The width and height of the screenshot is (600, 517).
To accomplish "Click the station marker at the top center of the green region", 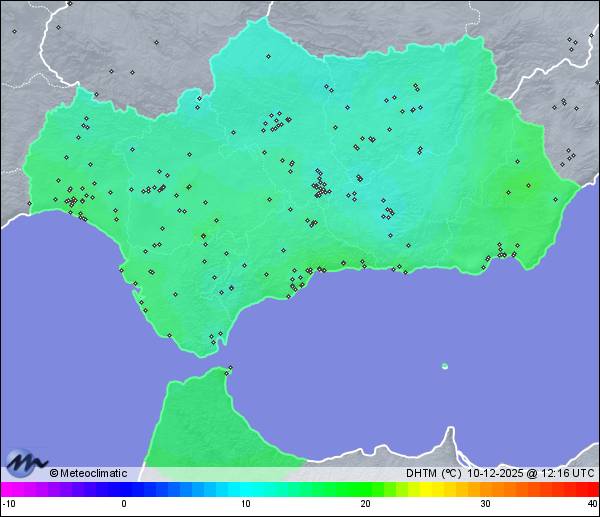I will pyautogui.click(x=268, y=56).
